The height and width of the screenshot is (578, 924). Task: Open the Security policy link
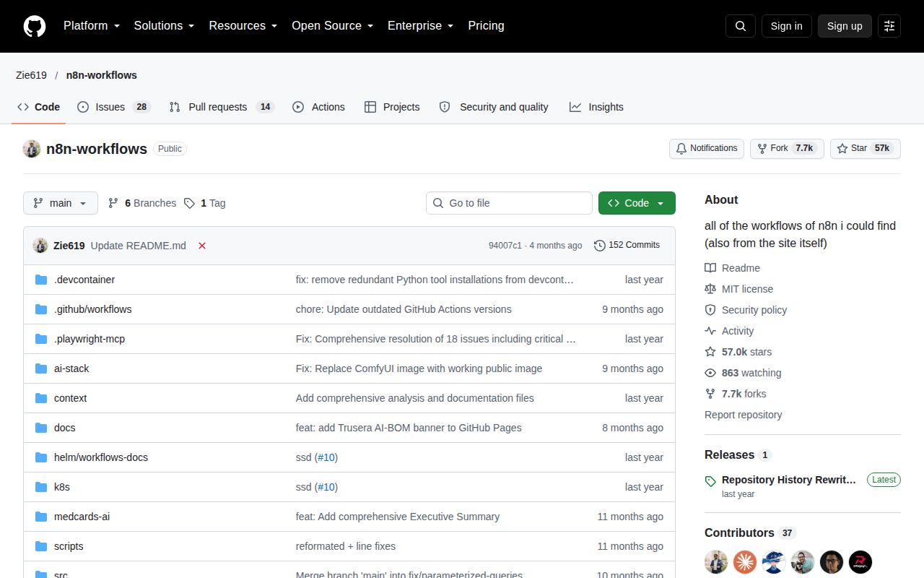pyautogui.click(x=746, y=310)
